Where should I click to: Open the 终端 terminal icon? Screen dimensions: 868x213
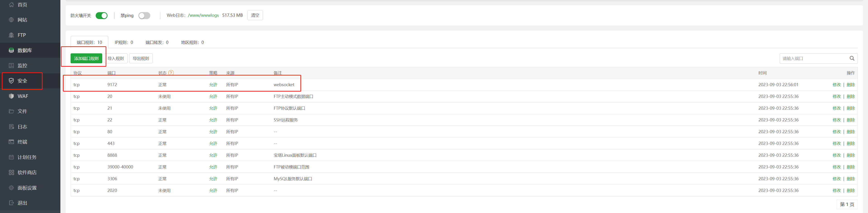coord(11,142)
